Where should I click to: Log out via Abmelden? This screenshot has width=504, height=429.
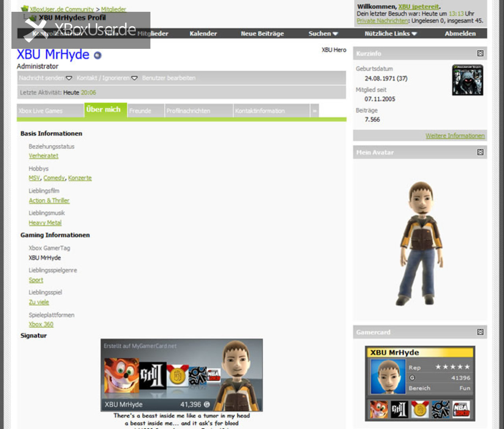[x=460, y=33]
